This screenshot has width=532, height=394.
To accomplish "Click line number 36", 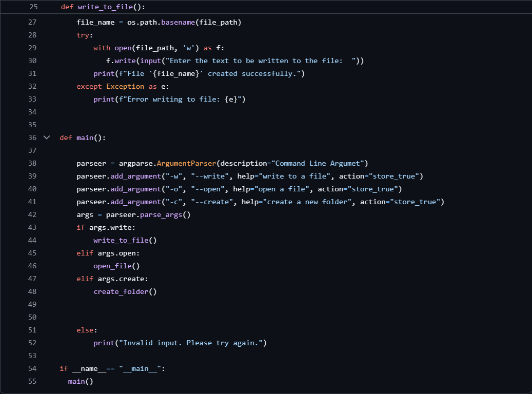I will [32, 137].
